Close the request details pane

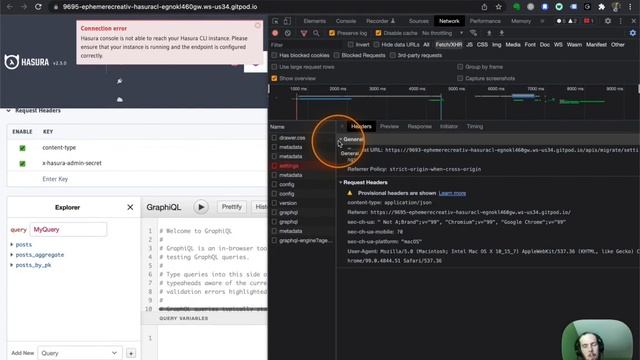pyautogui.click(x=342, y=127)
